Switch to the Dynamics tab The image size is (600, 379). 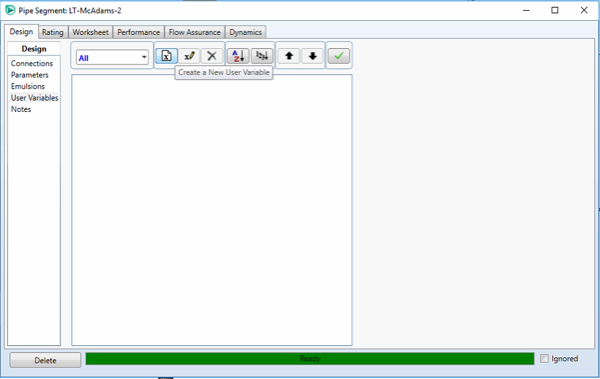coord(245,32)
